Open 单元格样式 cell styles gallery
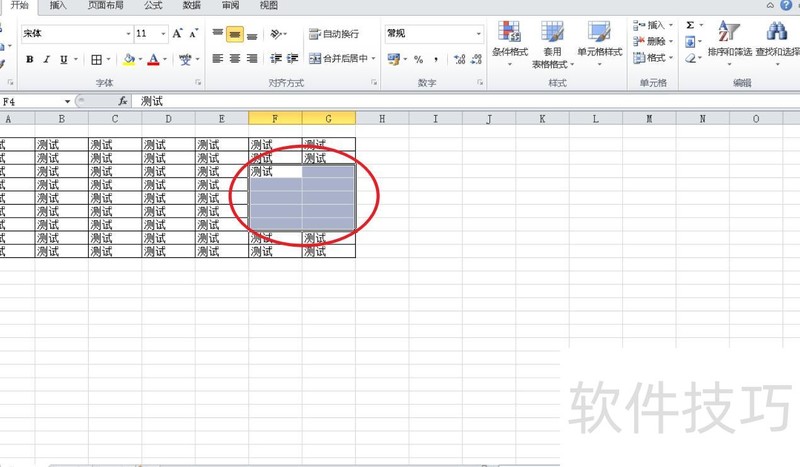The width and height of the screenshot is (800, 467). tap(599, 44)
